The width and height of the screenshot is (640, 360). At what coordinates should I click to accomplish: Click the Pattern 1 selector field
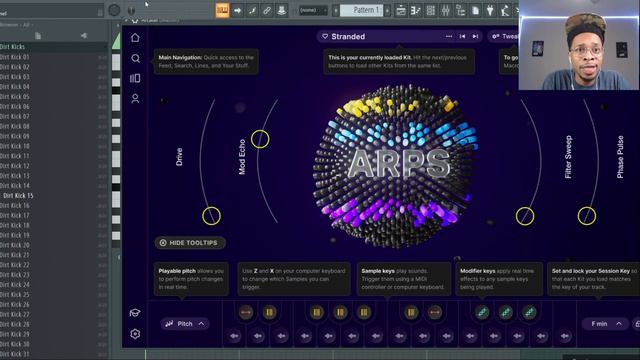[x=362, y=10]
